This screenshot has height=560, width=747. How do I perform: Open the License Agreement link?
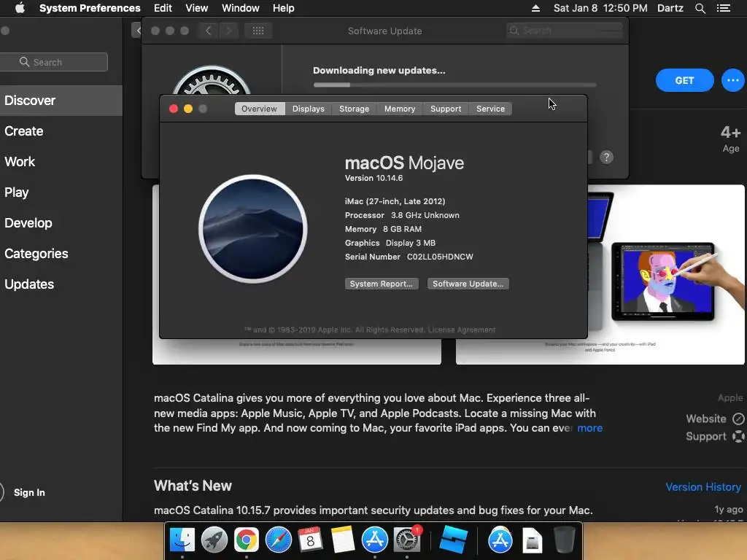(x=462, y=330)
